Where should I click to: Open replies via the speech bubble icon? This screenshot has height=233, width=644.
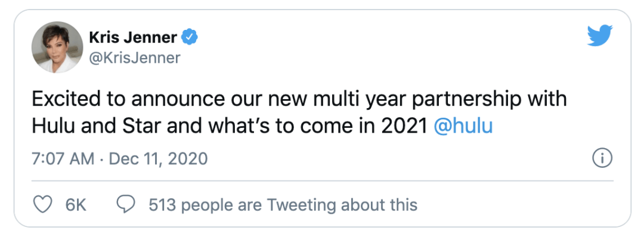126,204
